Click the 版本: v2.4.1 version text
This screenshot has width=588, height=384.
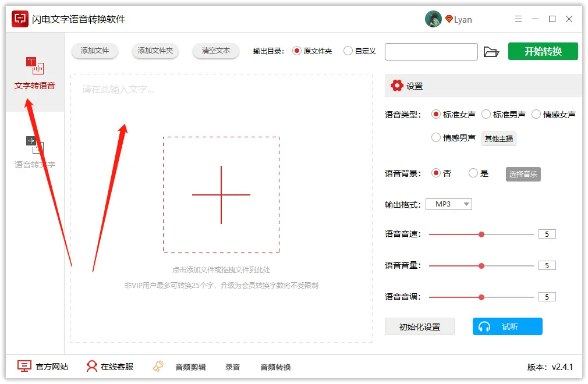(550, 367)
